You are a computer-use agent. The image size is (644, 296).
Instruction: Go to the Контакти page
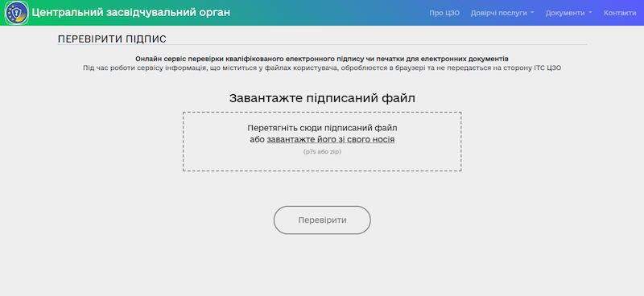pyautogui.click(x=620, y=13)
